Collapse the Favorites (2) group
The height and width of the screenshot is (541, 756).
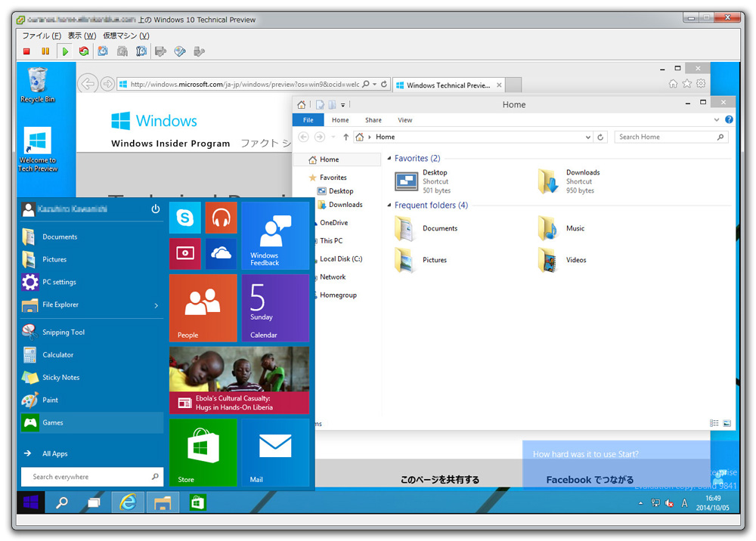point(389,158)
